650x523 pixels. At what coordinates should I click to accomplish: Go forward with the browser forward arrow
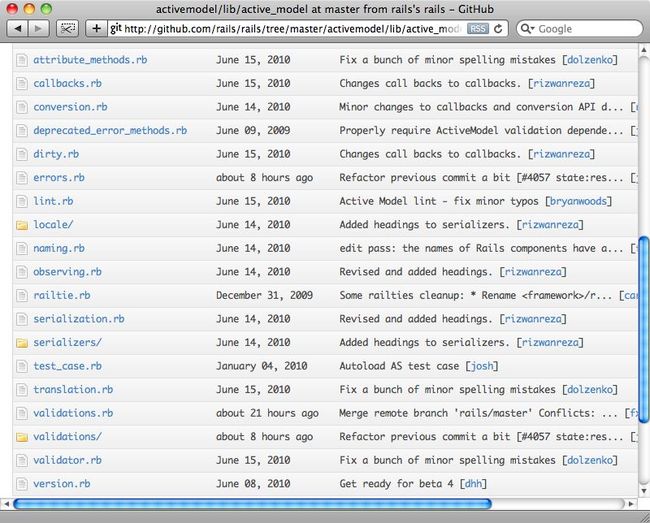39,29
